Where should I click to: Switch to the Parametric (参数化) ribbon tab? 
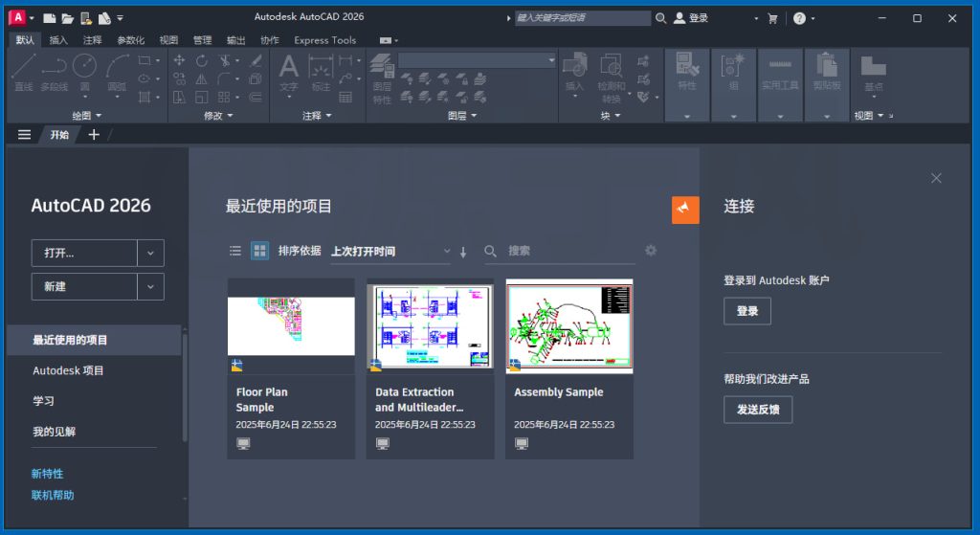(130, 40)
